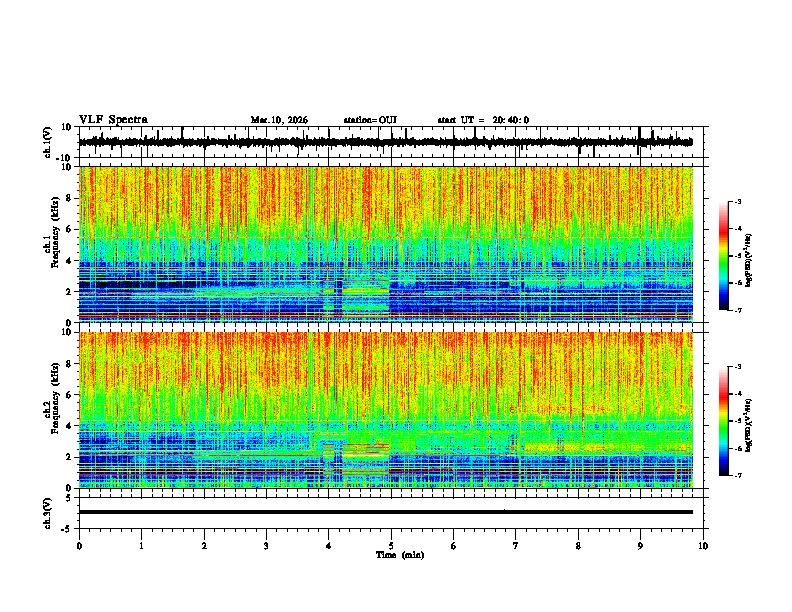Click the time-axis tick label '7'
The height and width of the screenshot is (612, 792).
point(516,546)
